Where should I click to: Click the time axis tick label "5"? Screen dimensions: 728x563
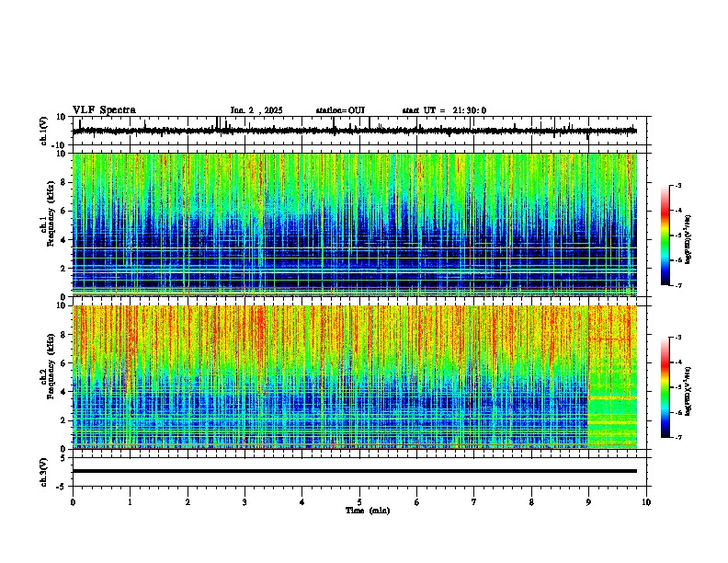(359, 502)
